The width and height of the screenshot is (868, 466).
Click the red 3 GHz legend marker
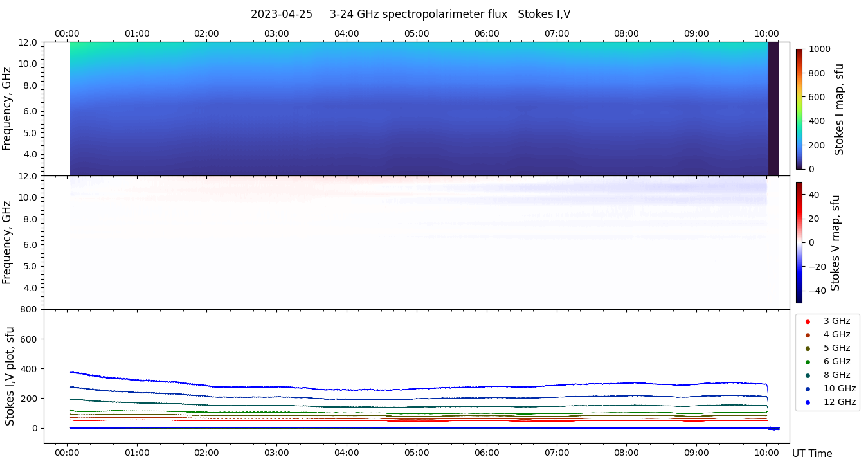click(808, 321)
